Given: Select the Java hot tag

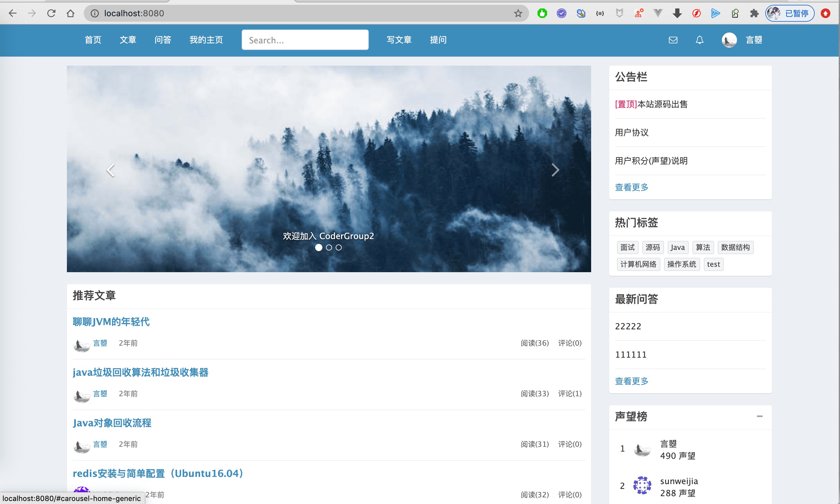Looking at the screenshot, I should [x=678, y=247].
